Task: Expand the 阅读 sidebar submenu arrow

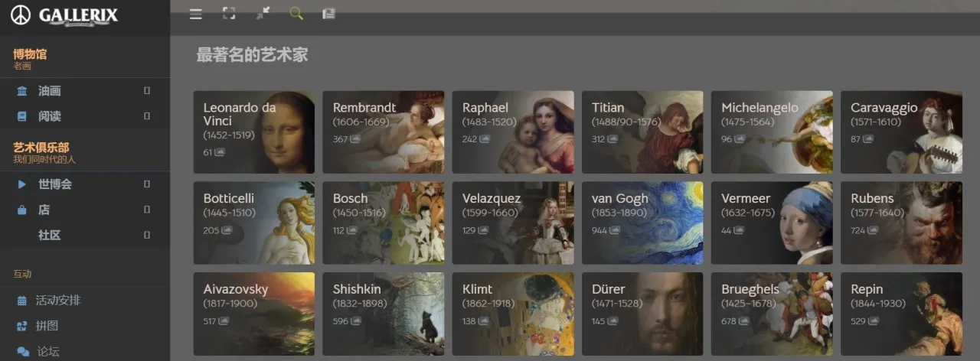Action: [147, 116]
